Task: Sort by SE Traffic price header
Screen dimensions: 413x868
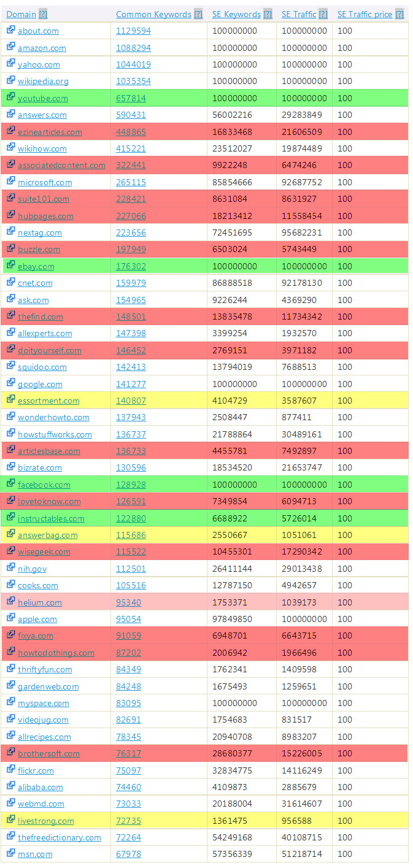Action: (365, 14)
